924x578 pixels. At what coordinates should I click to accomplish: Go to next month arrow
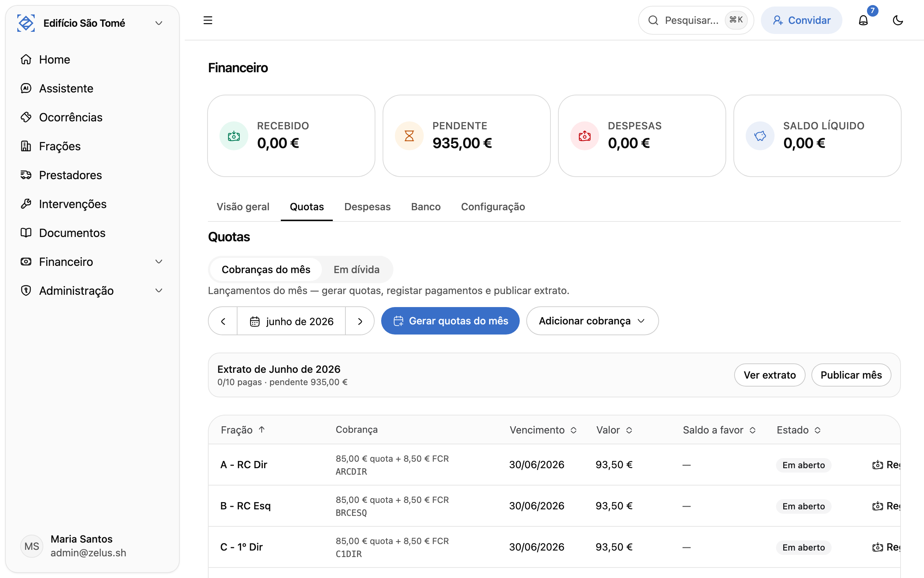359,321
